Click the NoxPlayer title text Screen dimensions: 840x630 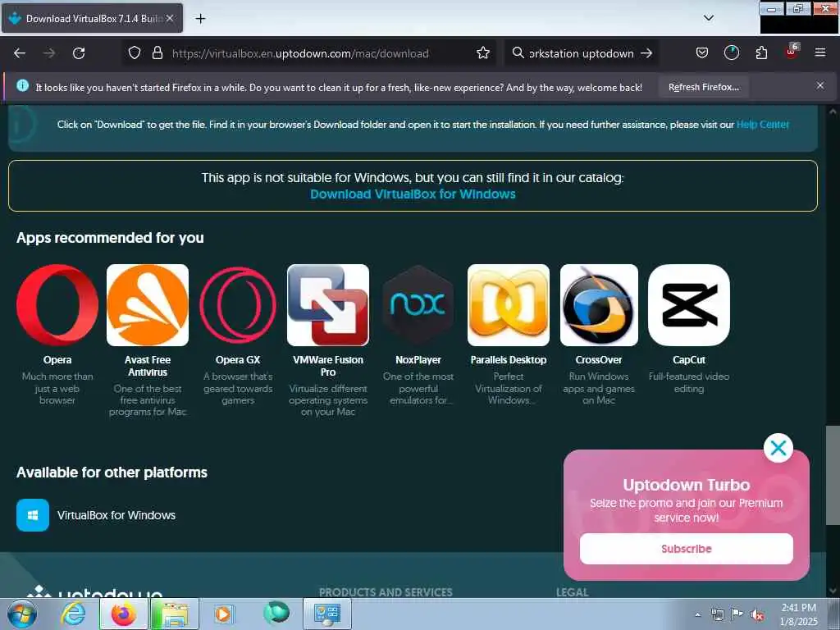pyautogui.click(x=418, y=360)
